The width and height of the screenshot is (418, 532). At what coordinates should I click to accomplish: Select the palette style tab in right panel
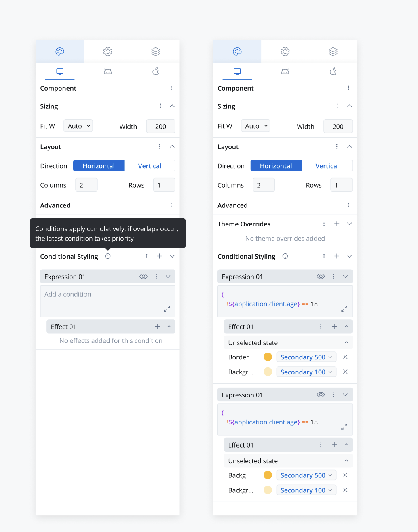(x=237, y=51)
